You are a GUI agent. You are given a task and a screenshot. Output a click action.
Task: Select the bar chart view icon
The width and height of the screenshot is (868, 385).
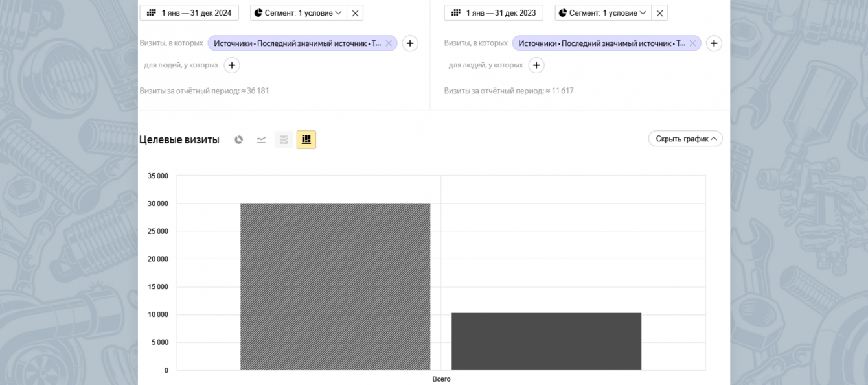tap(306, 140)
